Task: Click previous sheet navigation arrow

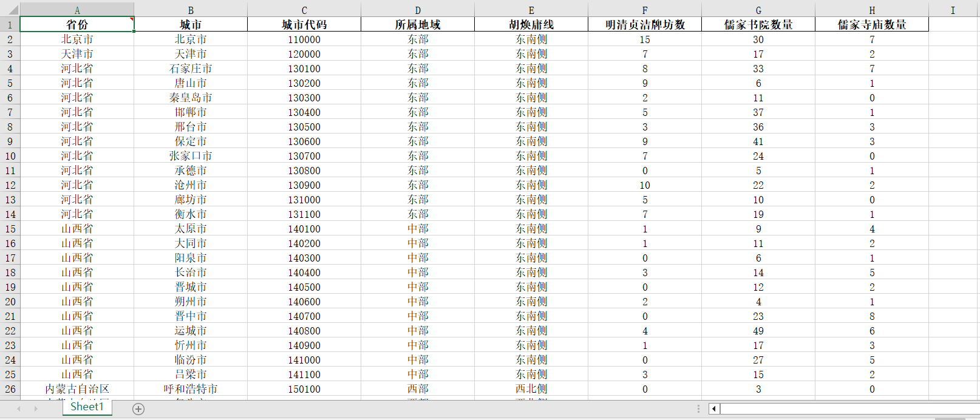Action: click(x=19, y=409)
